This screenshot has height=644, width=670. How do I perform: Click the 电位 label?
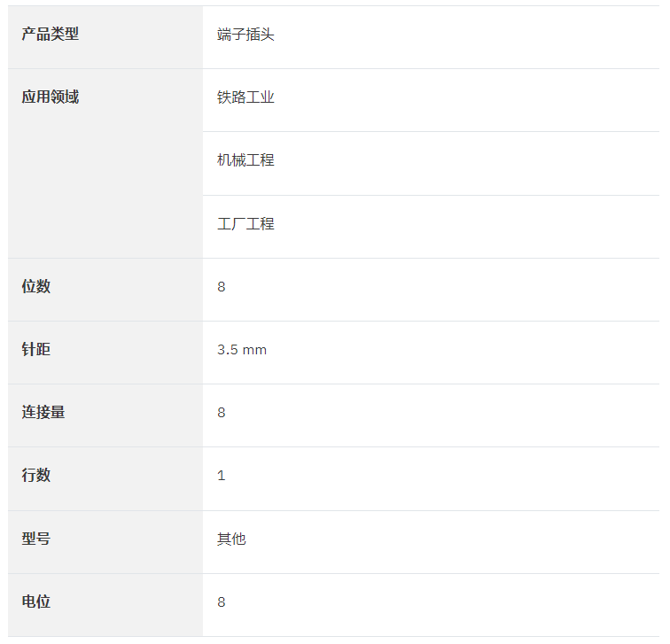coord(36,601)
